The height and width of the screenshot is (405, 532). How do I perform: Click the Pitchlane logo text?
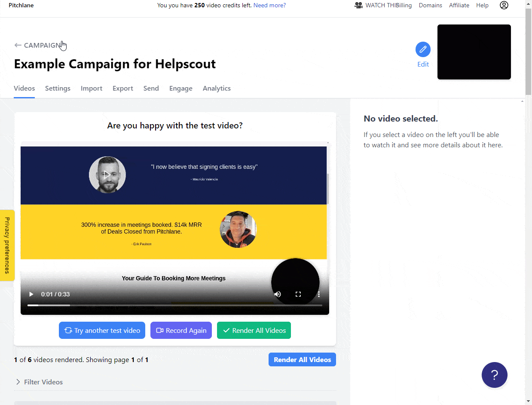point(21,6)
